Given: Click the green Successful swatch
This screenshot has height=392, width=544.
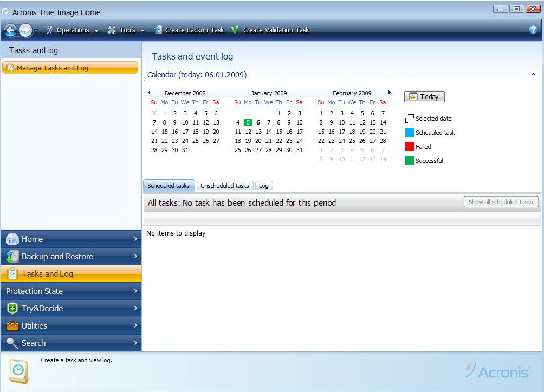Looking at the screenshot, I should point(410,161).
